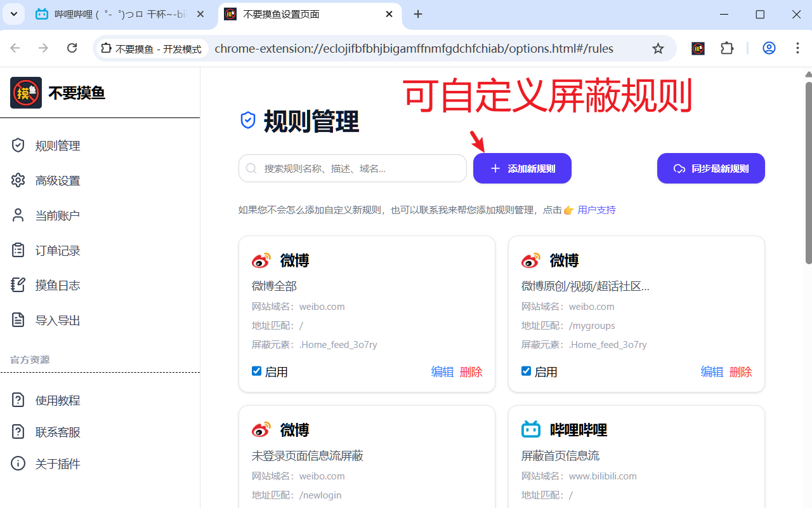Click the page vertical scrollbar thumb
This screenshot has height=508, width=812.
tap(808, 171)
